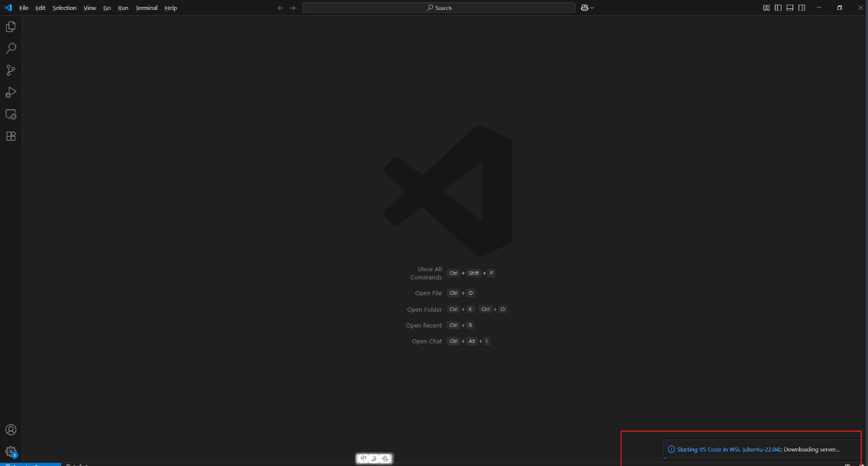
Task: Open the Manage gear icon
Action: [11, 451]
